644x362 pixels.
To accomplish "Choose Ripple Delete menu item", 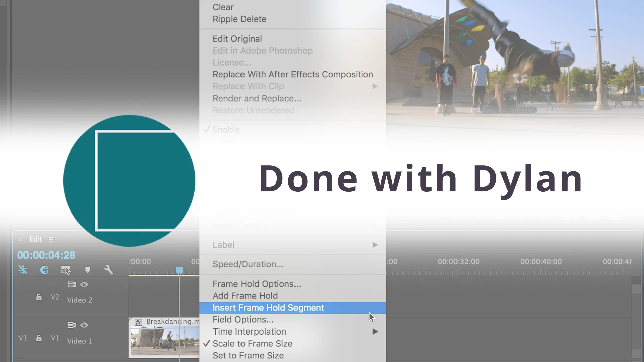I will point(239,19).
